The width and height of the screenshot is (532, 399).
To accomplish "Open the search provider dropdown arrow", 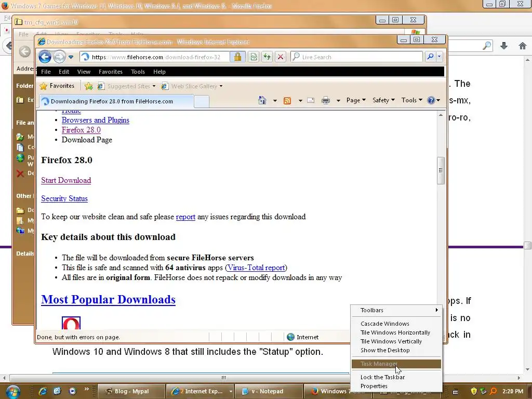I will [440, 57].
